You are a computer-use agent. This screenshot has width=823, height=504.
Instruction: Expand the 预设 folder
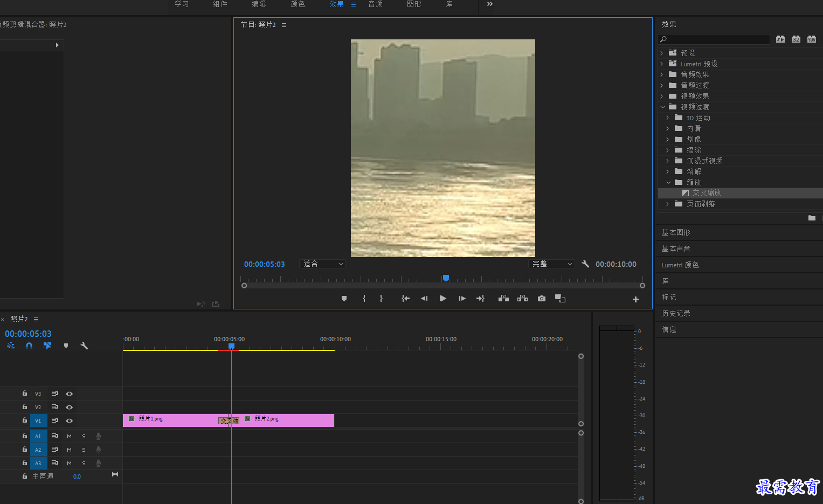pos(662,53)
